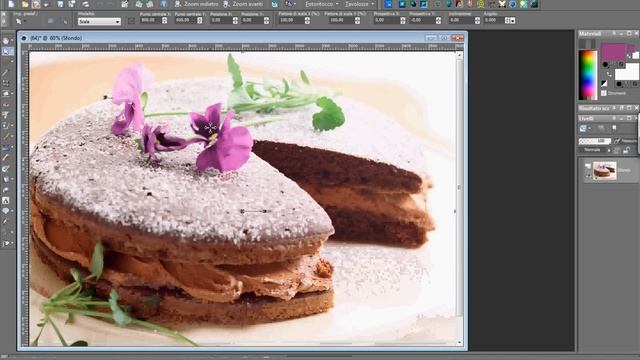Open the Modalità dropdown showing Scala

tap(99, 21)
